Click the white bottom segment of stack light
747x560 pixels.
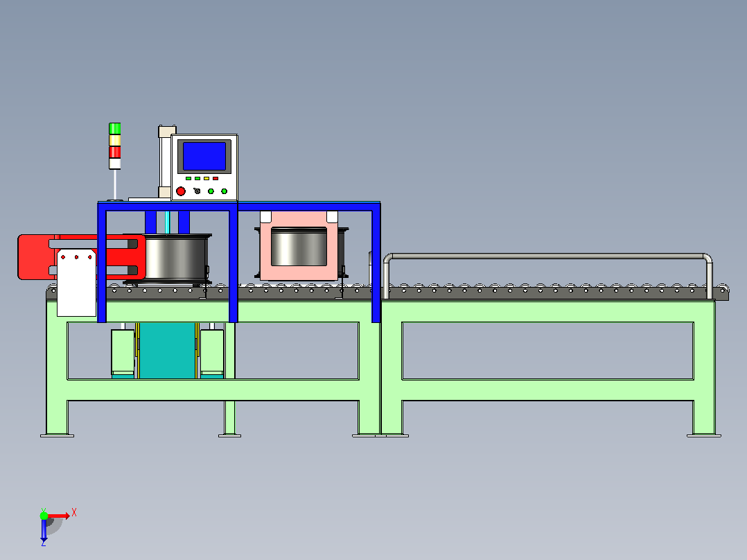(115, 164)
